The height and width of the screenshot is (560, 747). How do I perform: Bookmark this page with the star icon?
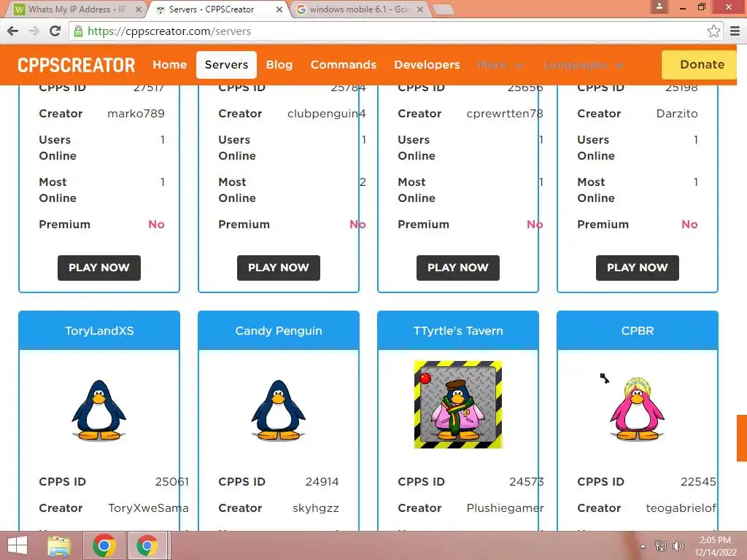(x=713, y=31)
